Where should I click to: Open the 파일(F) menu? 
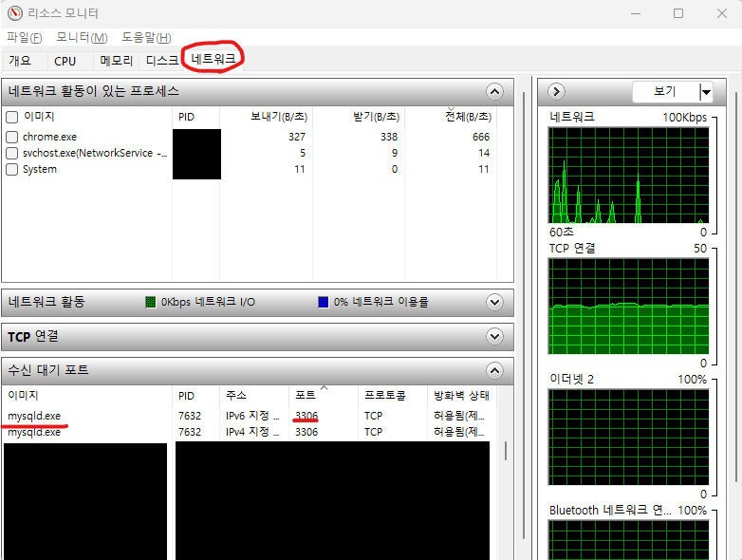pos(24,37)
